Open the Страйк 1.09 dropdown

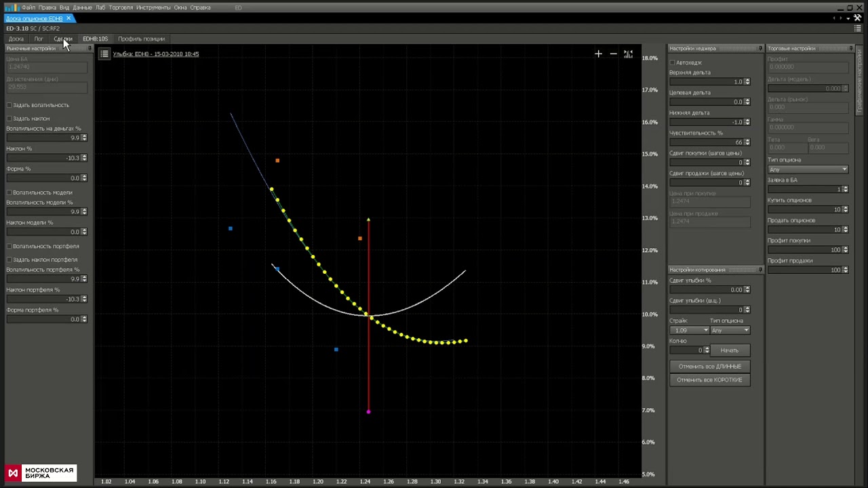pyautogui.click(x=690, y=330)
